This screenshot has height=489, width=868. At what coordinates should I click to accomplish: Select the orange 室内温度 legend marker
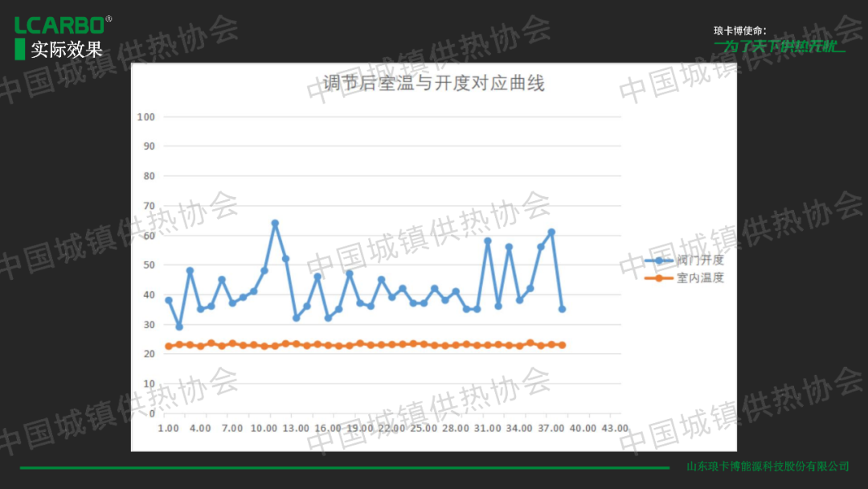tap(659, 278)
